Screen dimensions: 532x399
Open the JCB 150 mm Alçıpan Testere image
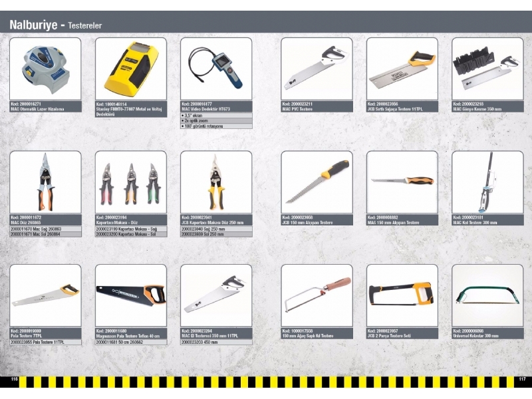click(316, 182)
